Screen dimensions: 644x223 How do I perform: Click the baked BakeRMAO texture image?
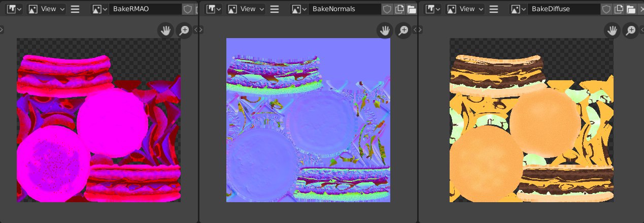[x=99, y=120]
